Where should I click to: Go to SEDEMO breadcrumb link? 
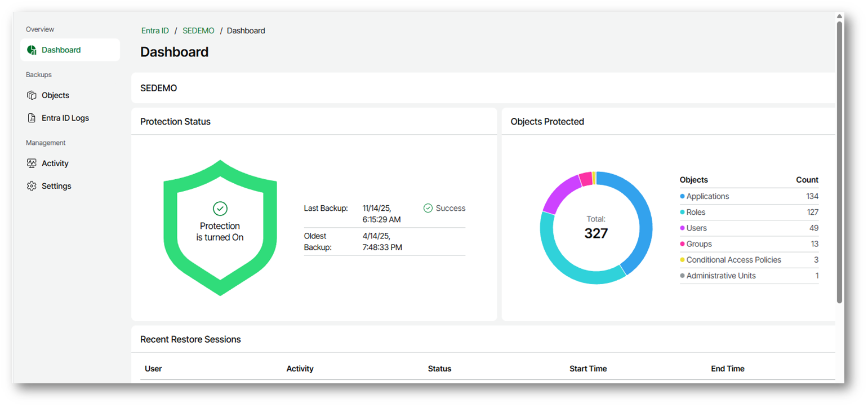point(198,30)
